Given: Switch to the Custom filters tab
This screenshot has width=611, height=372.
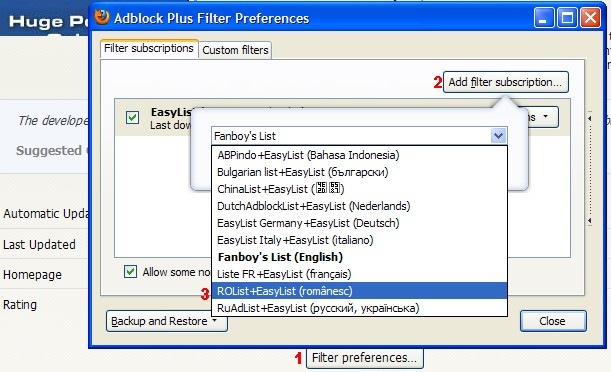Looking at the screenshot, I should coord(235,50).
